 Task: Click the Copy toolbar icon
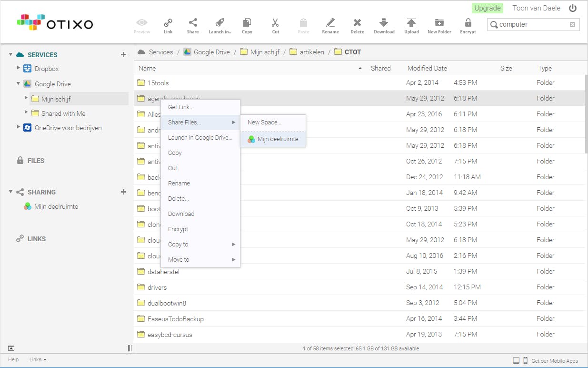pyautogui.click(x=247, y=22)
